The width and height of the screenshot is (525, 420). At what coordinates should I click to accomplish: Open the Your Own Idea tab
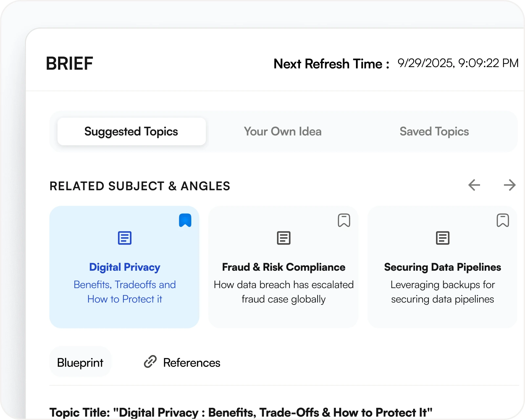[x=283, y=132]
